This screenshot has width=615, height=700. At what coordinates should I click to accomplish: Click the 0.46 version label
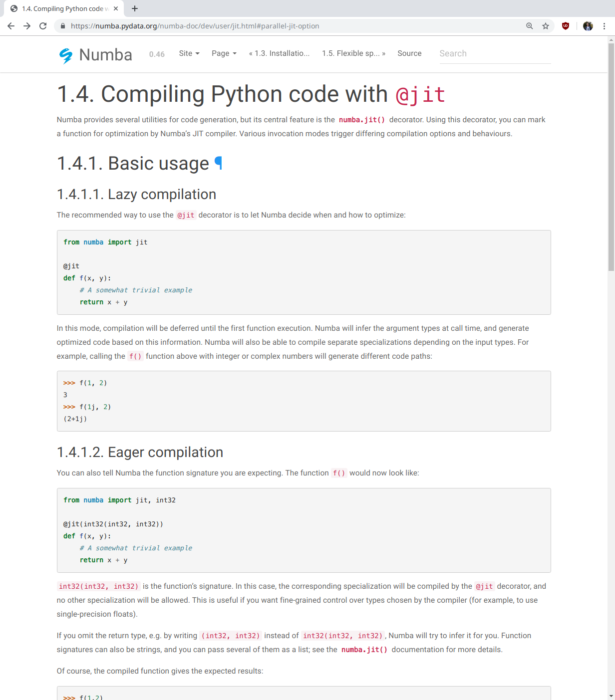click(157, 54)
